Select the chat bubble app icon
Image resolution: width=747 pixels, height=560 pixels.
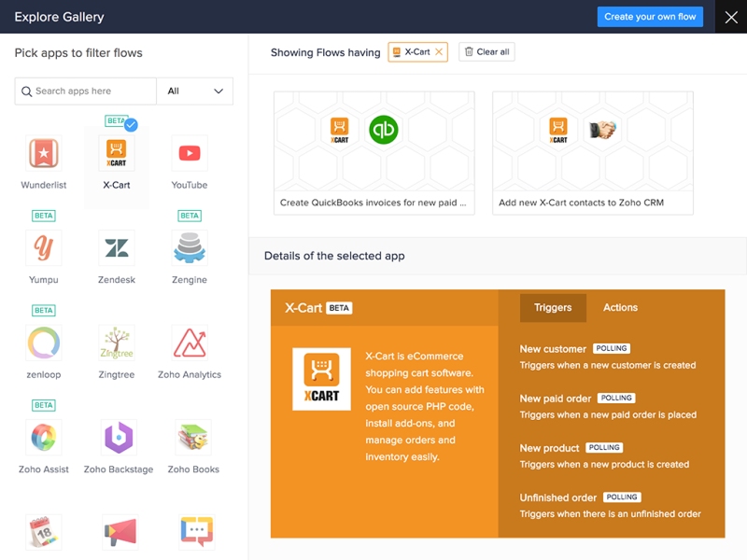(x=197, y=532)
